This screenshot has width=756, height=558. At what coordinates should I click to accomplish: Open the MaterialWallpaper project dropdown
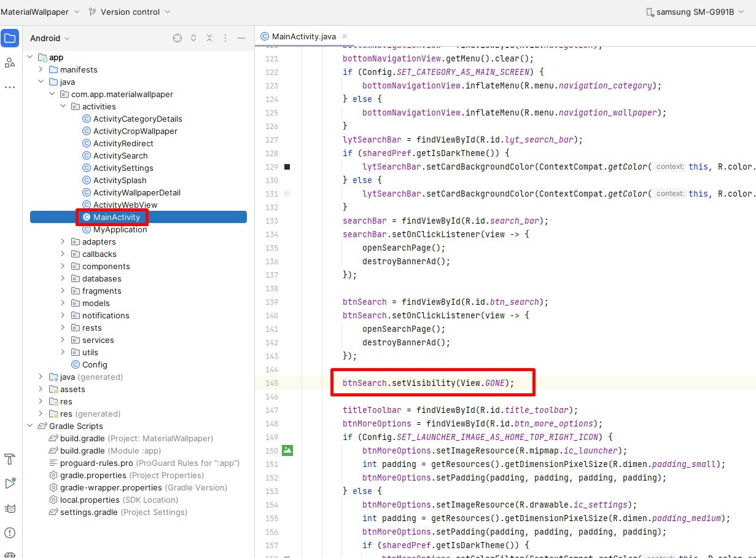[40, 12]
